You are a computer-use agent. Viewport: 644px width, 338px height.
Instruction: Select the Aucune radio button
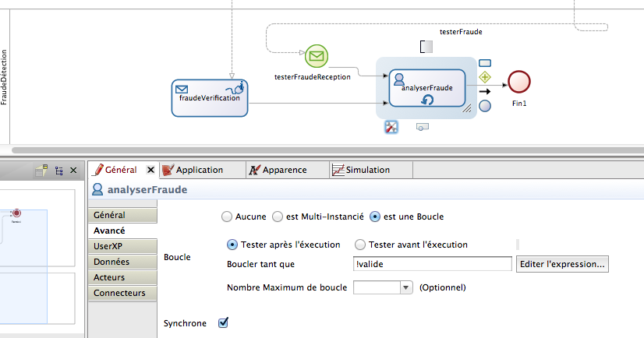click(x=228, y=217)
